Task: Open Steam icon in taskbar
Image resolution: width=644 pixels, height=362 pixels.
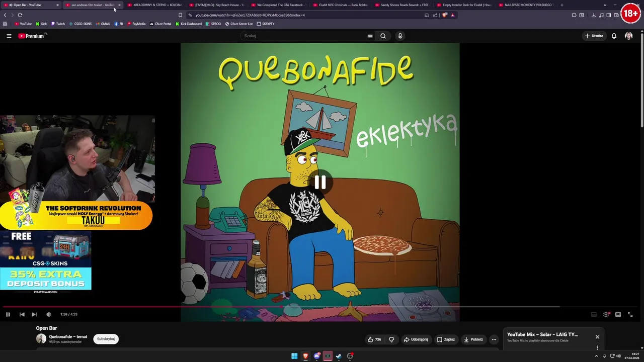Action: [x=339, y=356]
